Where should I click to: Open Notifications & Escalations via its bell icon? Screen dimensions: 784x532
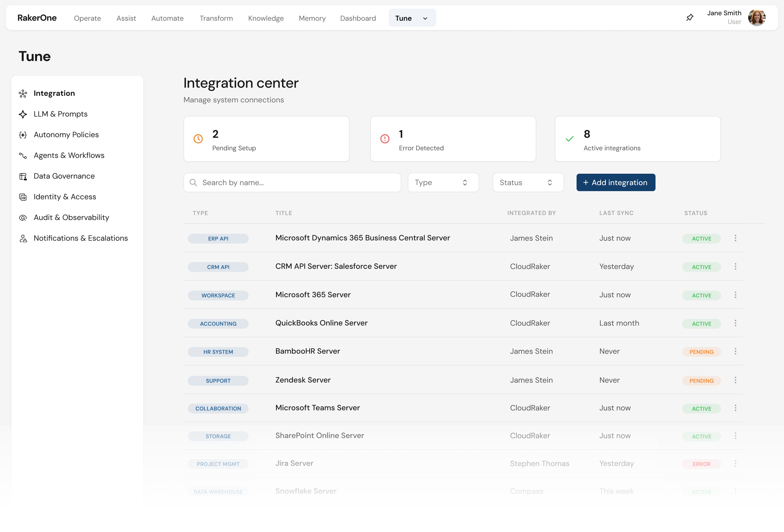tap(23, 239)
